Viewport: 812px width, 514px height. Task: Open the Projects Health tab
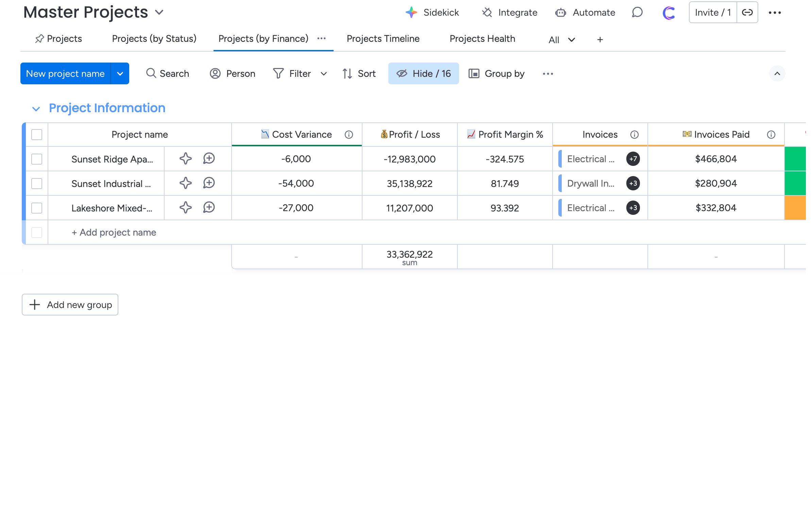coord(482,39)
